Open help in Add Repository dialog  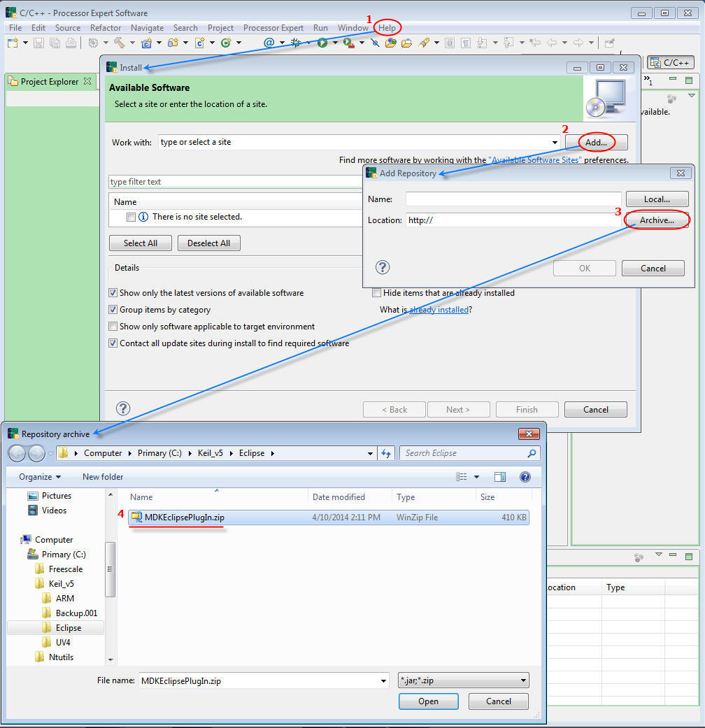[382, 267]
